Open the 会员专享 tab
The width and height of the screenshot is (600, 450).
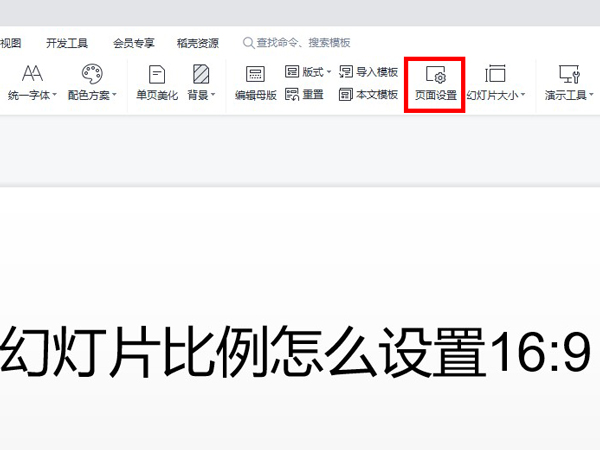[x=134, y=43]
